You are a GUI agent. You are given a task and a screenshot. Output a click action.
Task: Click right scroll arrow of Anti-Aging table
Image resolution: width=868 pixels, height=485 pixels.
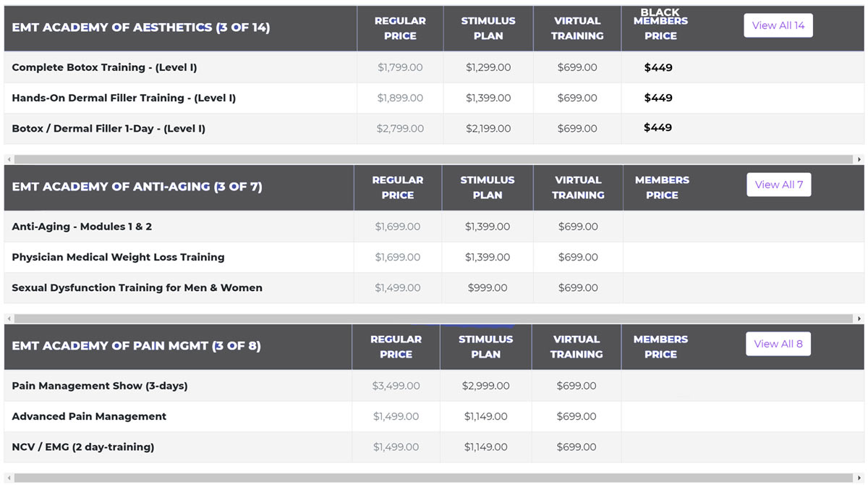point(859,319)
